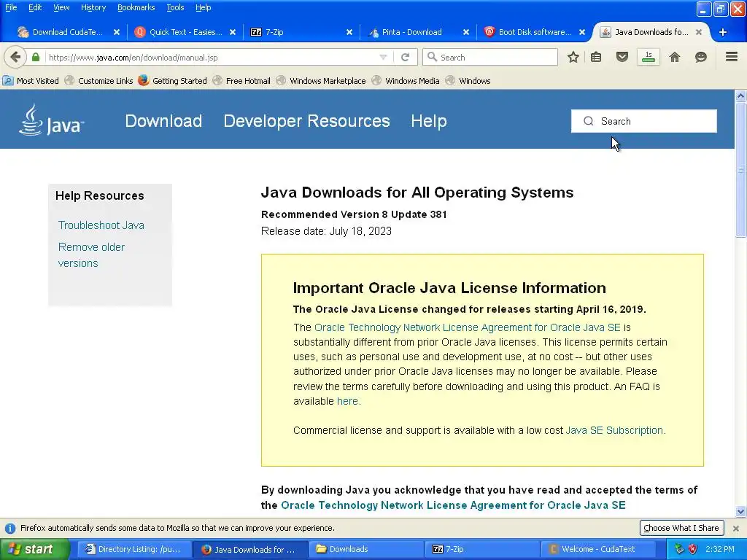Open the Tools menu
Viewport: 747px width, 560px height.
[x=175, y=7]
